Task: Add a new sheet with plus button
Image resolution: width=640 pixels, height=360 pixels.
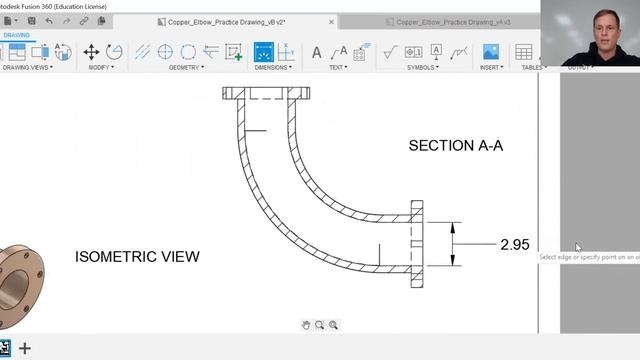Action: (25, 348)
